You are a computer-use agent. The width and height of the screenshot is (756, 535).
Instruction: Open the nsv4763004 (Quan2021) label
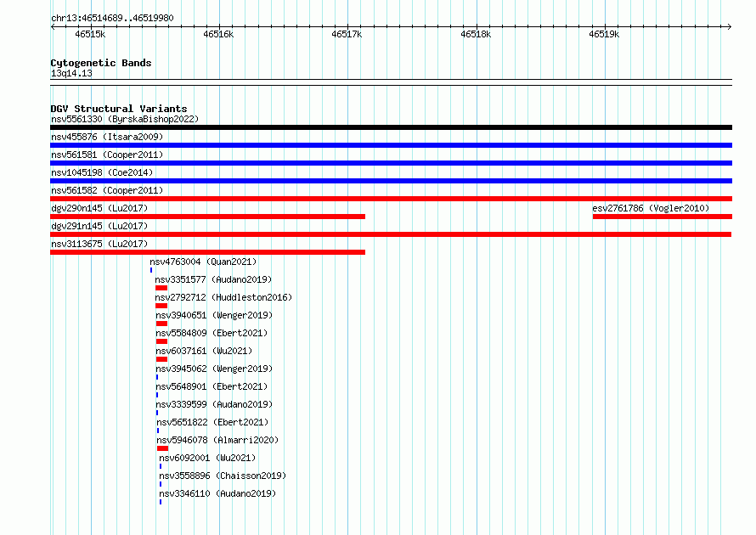203,262
